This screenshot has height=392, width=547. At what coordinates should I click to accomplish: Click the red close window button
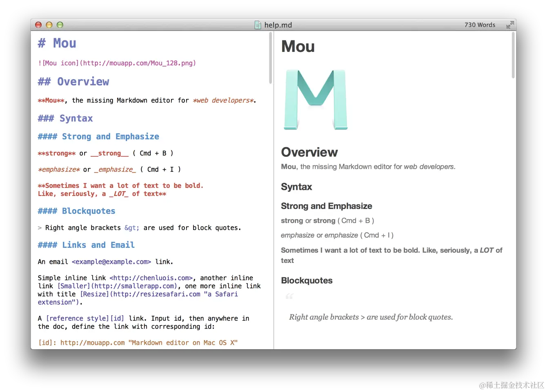[38, 25]
